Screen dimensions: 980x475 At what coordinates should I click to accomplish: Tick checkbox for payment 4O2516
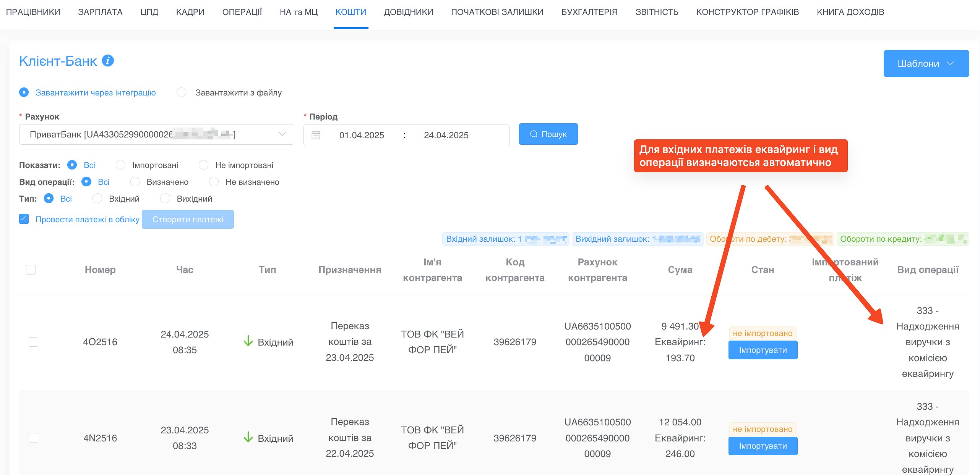click(x=33, y=342)
